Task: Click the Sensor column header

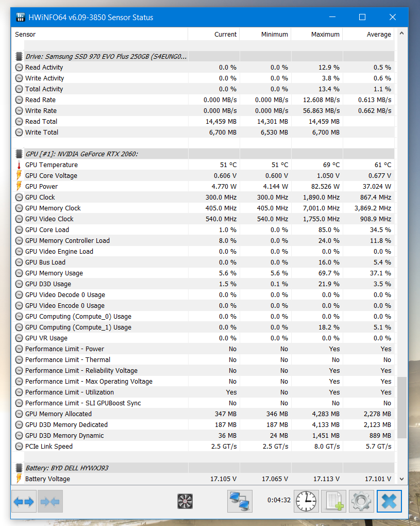Action: (x=100, y=34)
